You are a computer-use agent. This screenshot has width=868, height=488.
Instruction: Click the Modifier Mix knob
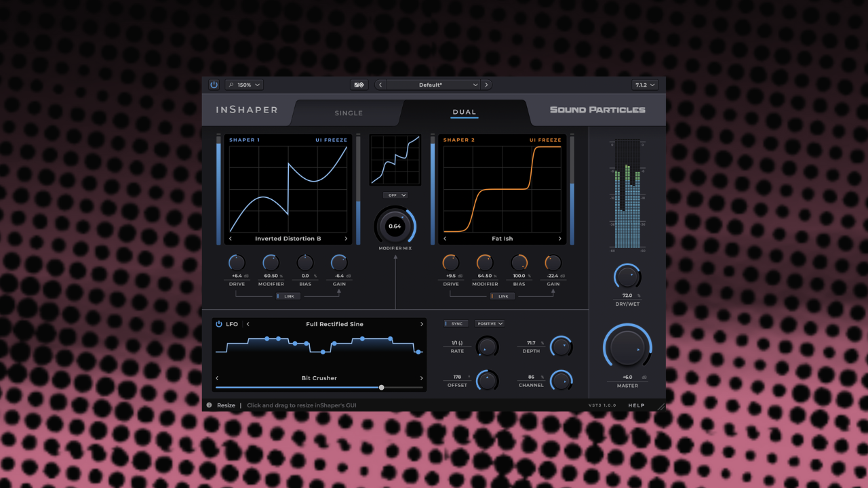395,226
